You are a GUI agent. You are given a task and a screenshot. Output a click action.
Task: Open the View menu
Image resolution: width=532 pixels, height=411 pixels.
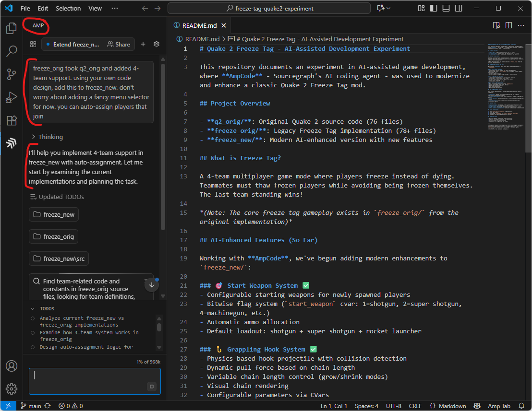[x=95, y=8]
